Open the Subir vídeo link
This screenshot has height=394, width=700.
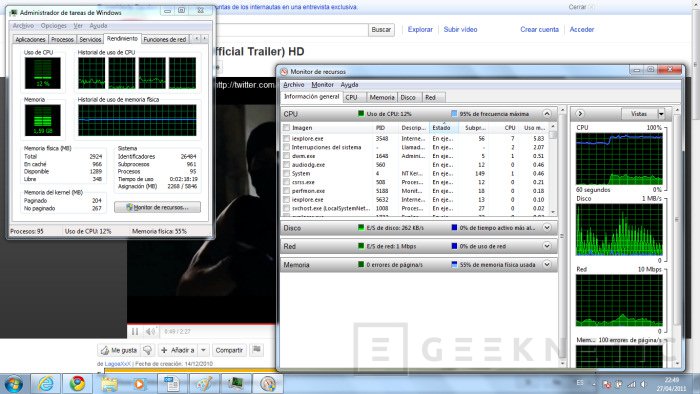point(460,29)
